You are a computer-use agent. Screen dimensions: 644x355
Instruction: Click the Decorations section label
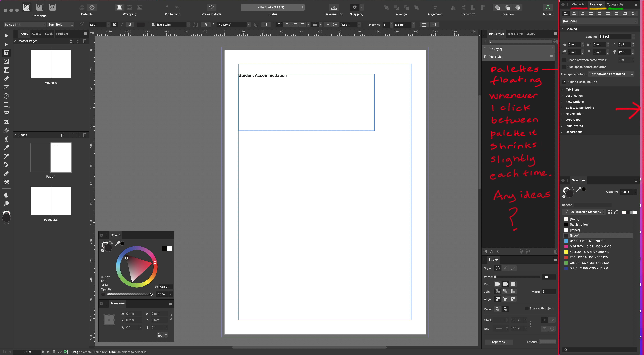(x=574, y=132)
